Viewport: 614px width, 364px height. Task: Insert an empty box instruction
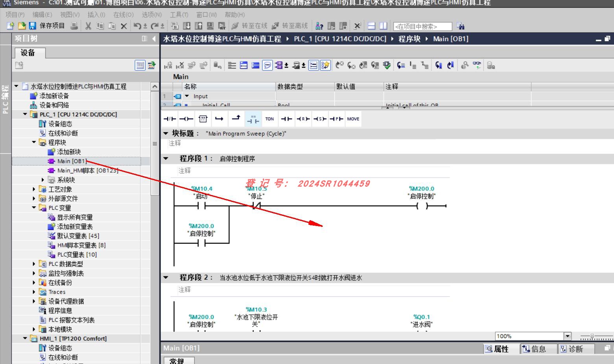coord(203,119)
